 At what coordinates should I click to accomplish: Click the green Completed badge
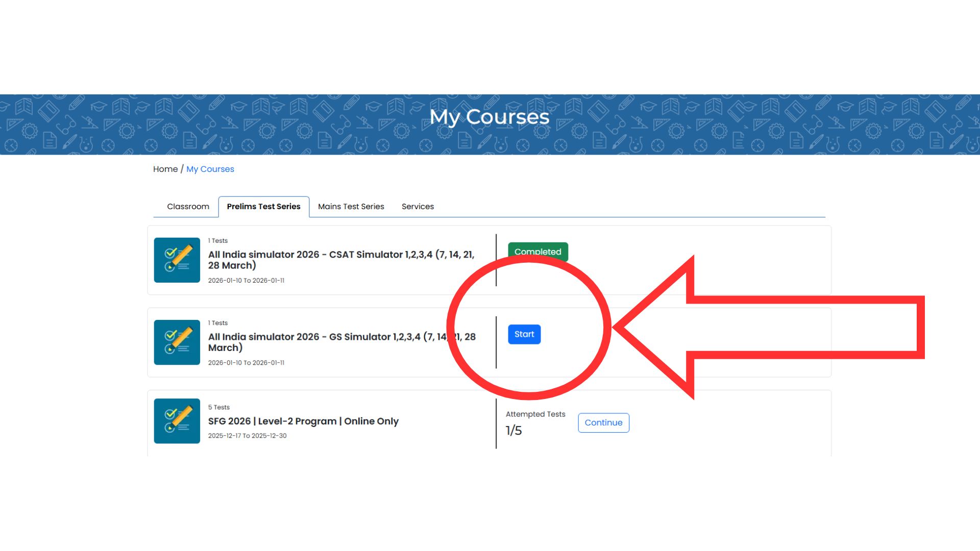coord(537,249)
